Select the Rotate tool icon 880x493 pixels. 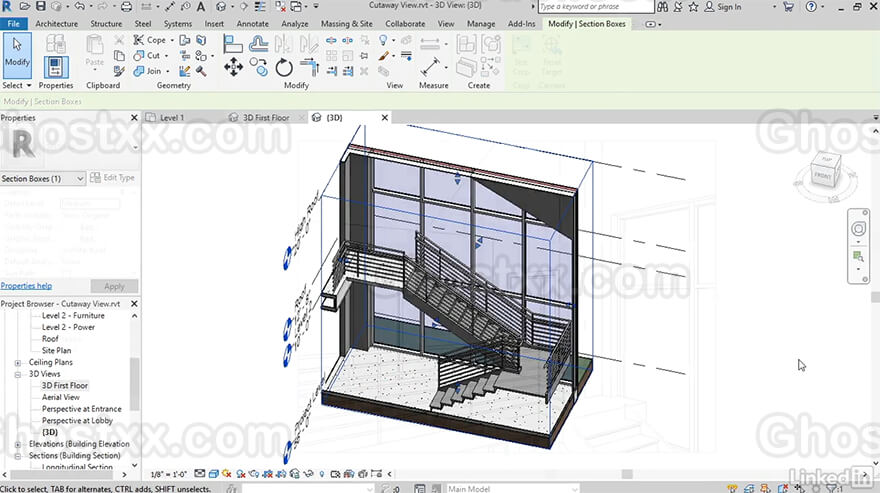tap(284, 67)
